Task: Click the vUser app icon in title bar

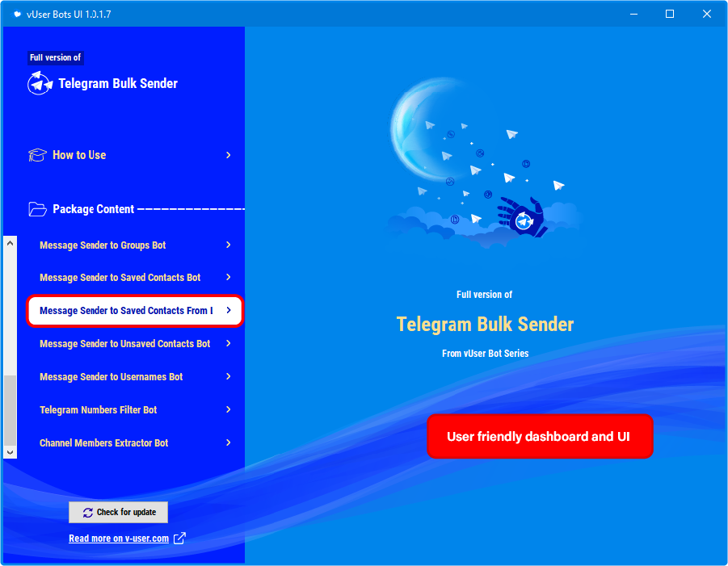Action: coord(17,14)
